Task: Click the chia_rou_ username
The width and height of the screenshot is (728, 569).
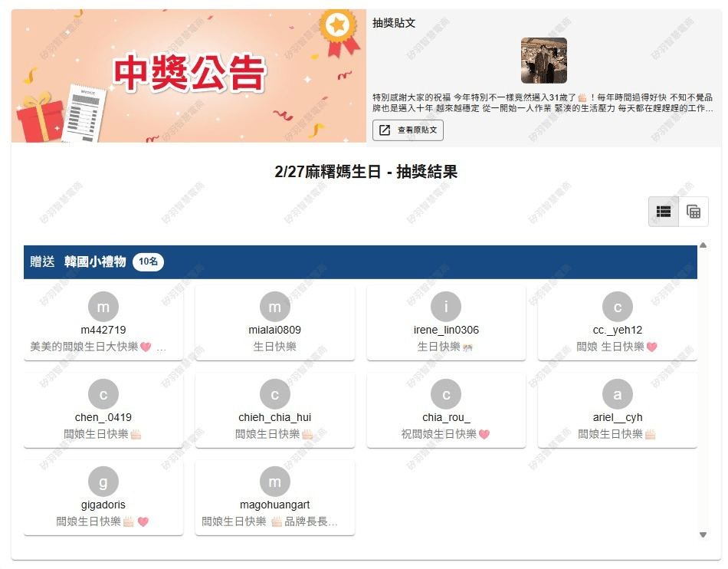Action: (446, 418)
